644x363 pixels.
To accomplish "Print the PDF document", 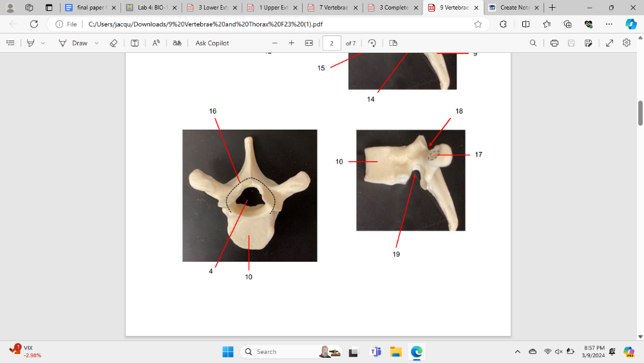I will (x=554, y=43).
